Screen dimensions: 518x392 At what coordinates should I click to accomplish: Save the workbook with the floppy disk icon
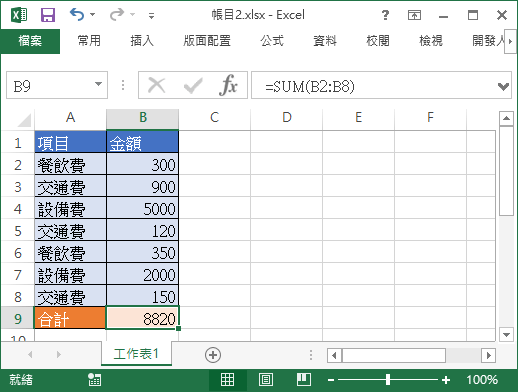(x=48, y=15)
